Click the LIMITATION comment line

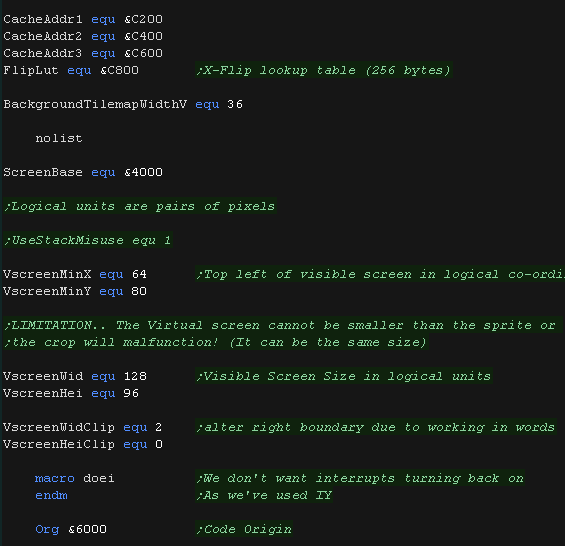coord(281,325)
